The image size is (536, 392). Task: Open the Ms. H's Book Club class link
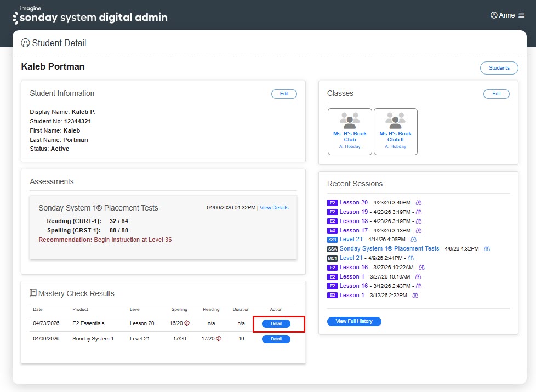coord(350,137)
